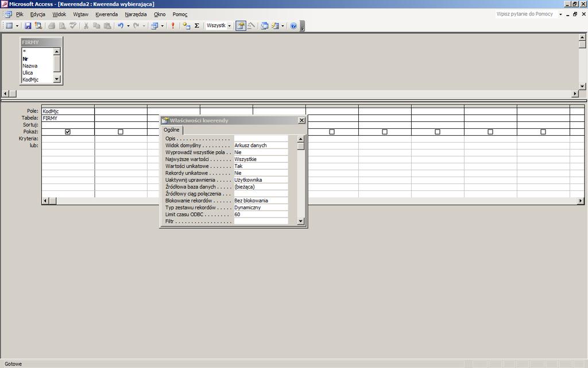
Task: Click Typ zestawu rekordów value 'Dynamiczny'
Action: pos(261,207)
